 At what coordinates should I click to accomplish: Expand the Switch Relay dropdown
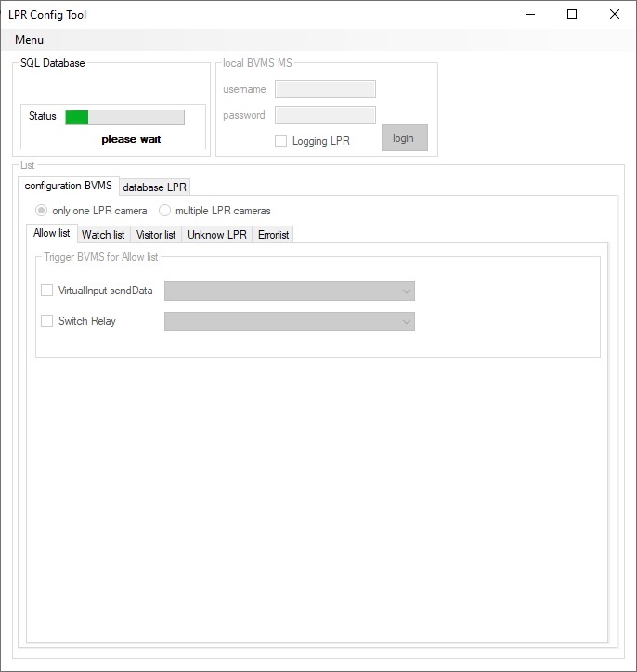(x=289, y=322)
